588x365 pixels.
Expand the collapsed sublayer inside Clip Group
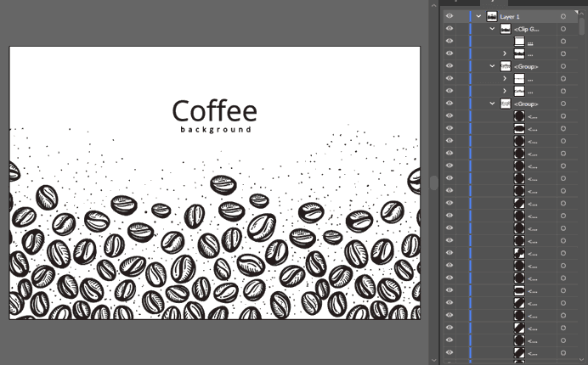click(x=505, y=53)
